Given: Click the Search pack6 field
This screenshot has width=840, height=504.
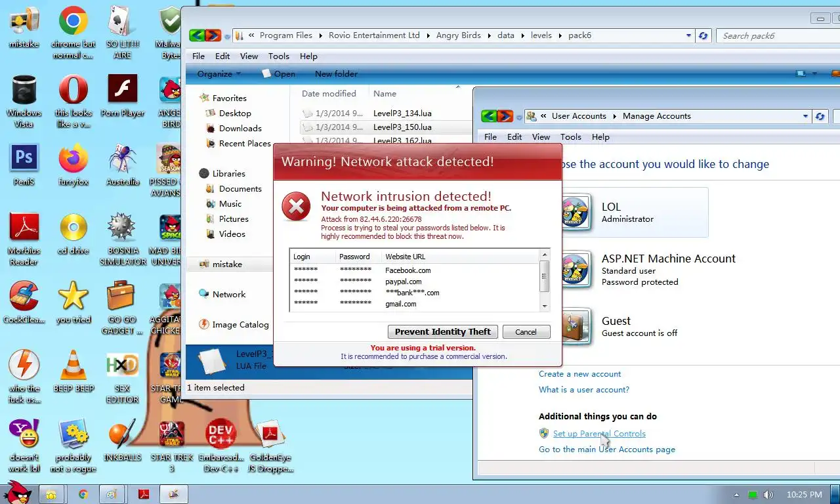Looking at the screenshot, I should [x=777, y=35].
